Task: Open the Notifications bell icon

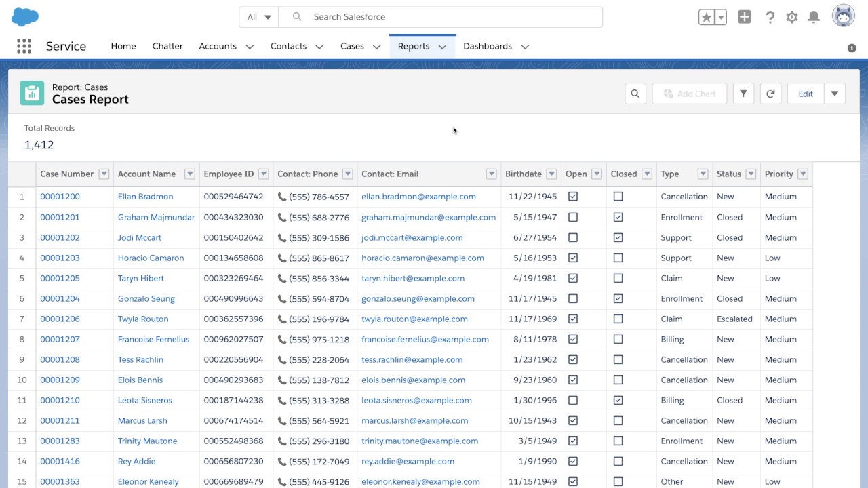Action: (x=814, y=18)
